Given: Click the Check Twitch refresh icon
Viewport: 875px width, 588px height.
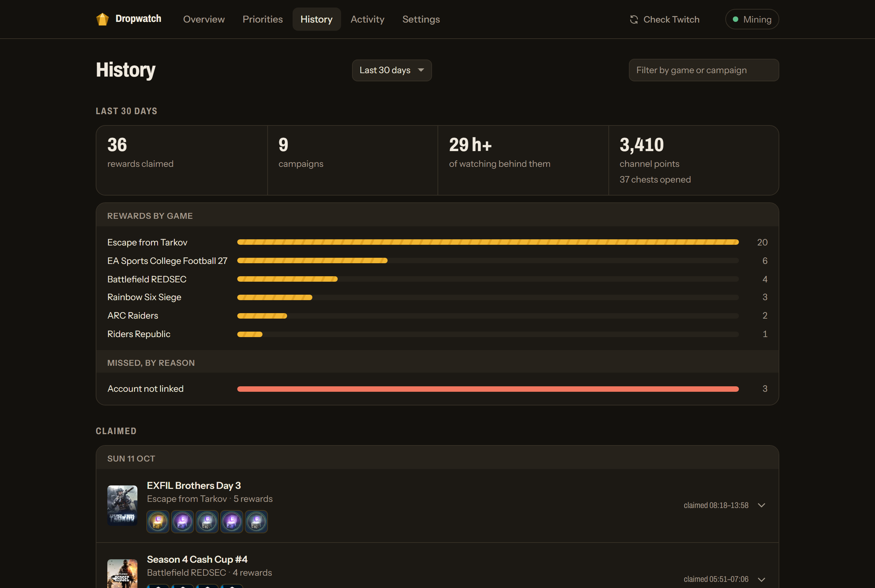Looking at the screenshot, I should click(x=634, y=19).
